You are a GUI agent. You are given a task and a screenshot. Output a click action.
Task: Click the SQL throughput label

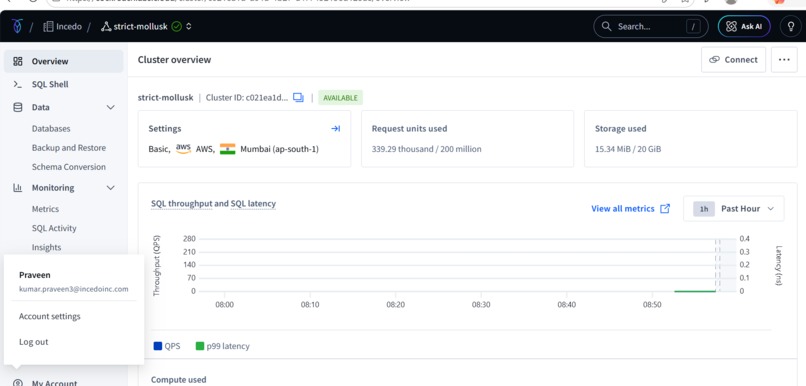click(181, 204)
